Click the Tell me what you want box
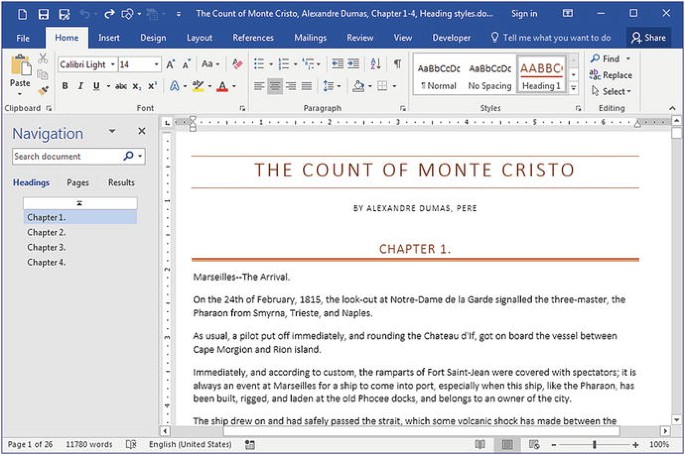The height and width of the screenshot is (455, 685). click(x=550, y=38)
